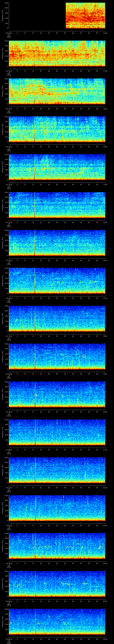Click the spectrogram panel starting at 18:24:00
This screenshot has width=114, height=644.
(57, 584)
